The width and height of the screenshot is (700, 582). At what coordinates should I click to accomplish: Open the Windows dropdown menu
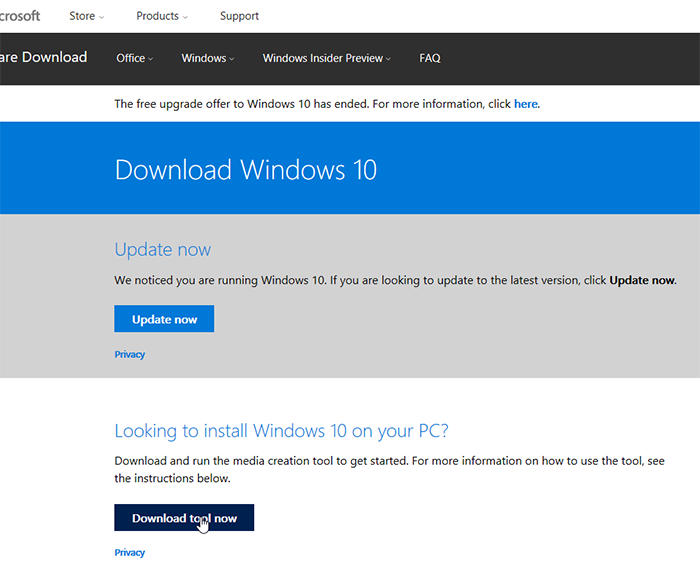(208, 58)
